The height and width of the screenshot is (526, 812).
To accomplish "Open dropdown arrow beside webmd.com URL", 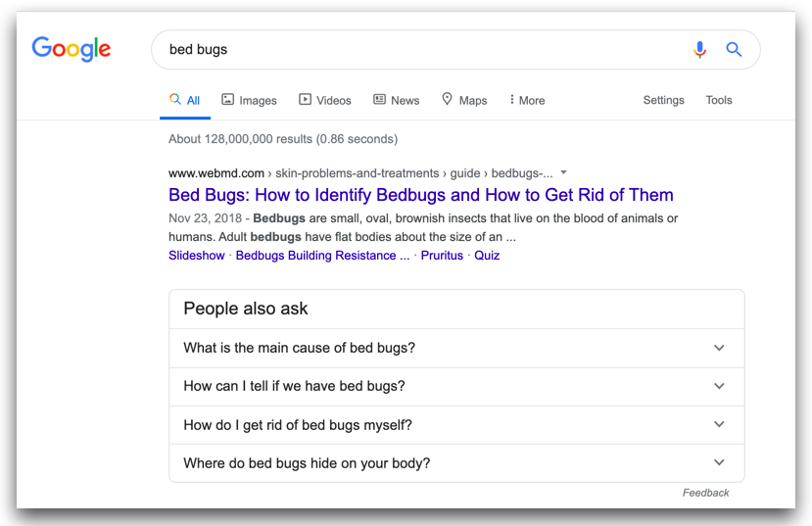I will [x=564, y=172].
